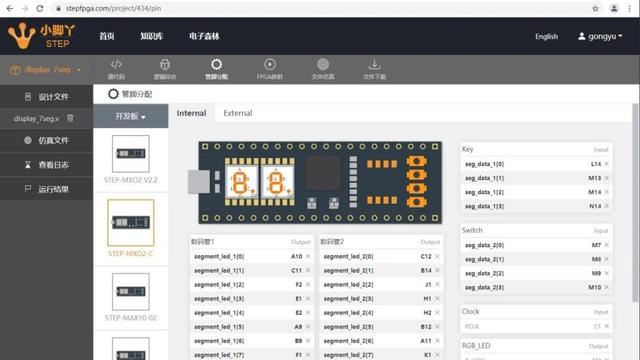Remove pin A10 from segment_led_1[0]
Screen dimensions: 640x360
(x=308, y=256)
